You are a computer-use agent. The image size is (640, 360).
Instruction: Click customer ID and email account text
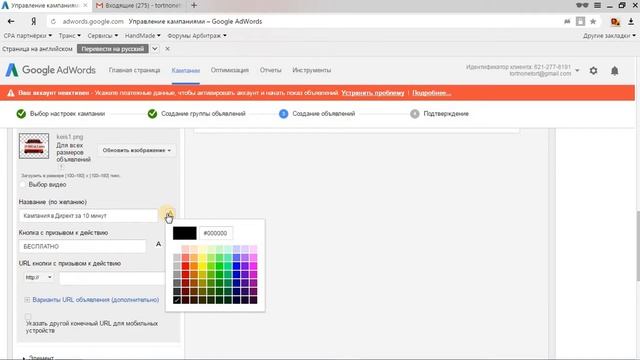coord(518,70)
